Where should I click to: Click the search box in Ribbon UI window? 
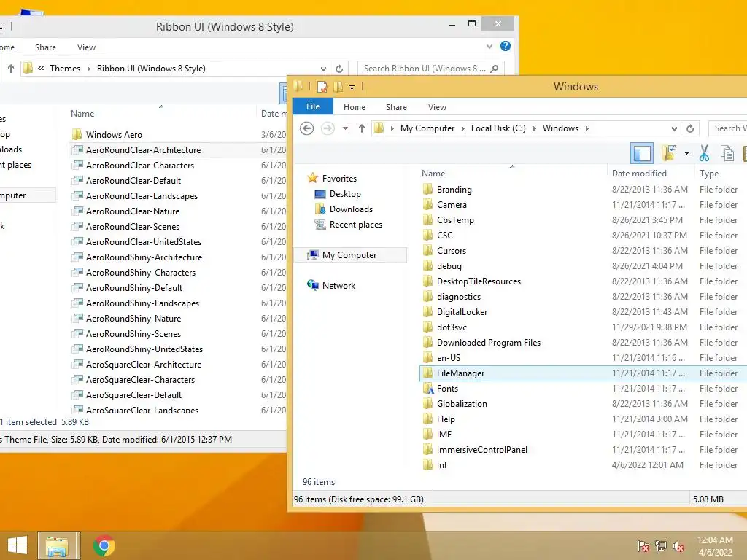point(431,69)
